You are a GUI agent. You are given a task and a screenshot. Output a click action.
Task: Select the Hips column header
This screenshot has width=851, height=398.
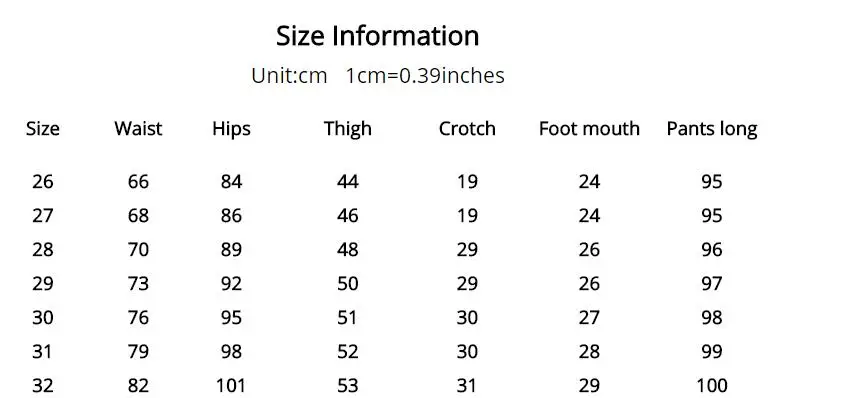[x=231, y=129]
